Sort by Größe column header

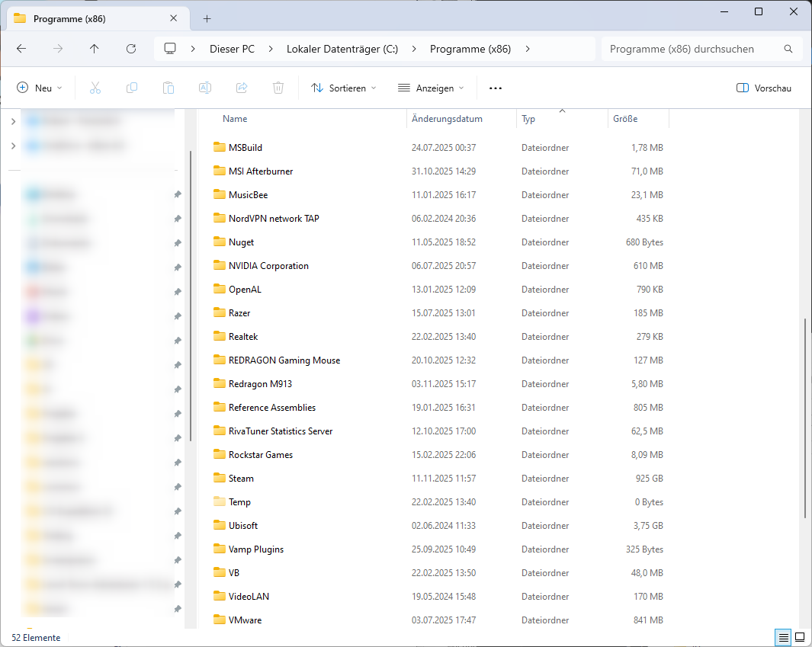coord(625,119)
